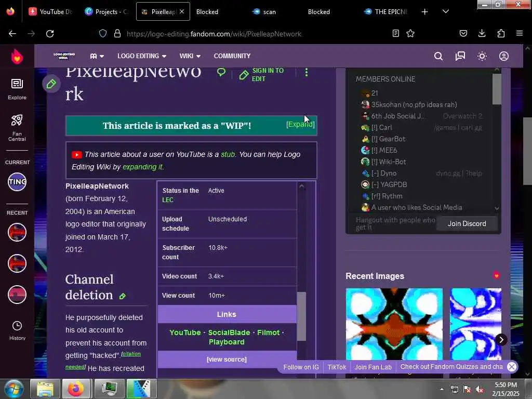Click the main page scrollbar thumb
This screenshot has width=532, height=399.
tap(527, 151)
